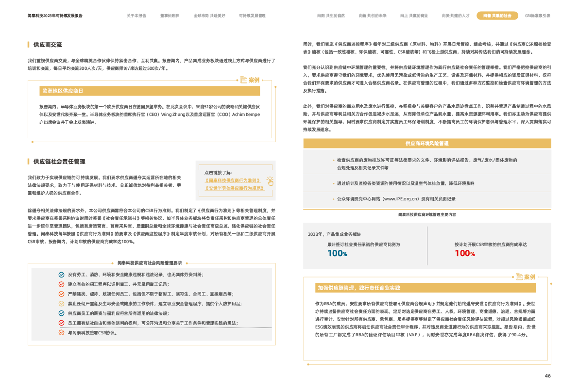Click the orange 供应商环境风险管理 header bar
This screenshot has width=579, height=392.
pyautogui.click(x=427, y=144)
